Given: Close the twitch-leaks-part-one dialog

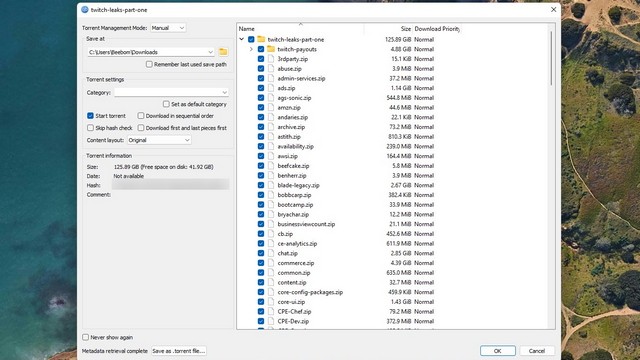Looking at the screenshot, I should click(x=553, y=9).
